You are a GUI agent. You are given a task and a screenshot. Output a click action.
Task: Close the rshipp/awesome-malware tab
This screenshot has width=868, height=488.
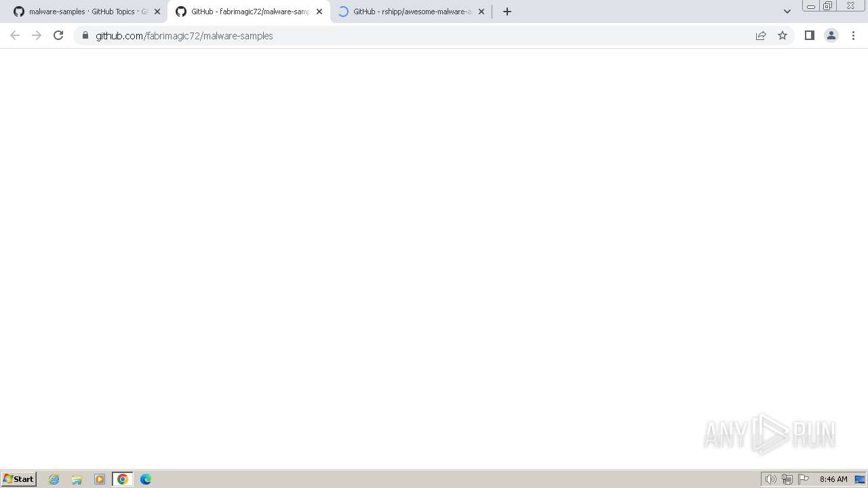(x=481, y=12)
